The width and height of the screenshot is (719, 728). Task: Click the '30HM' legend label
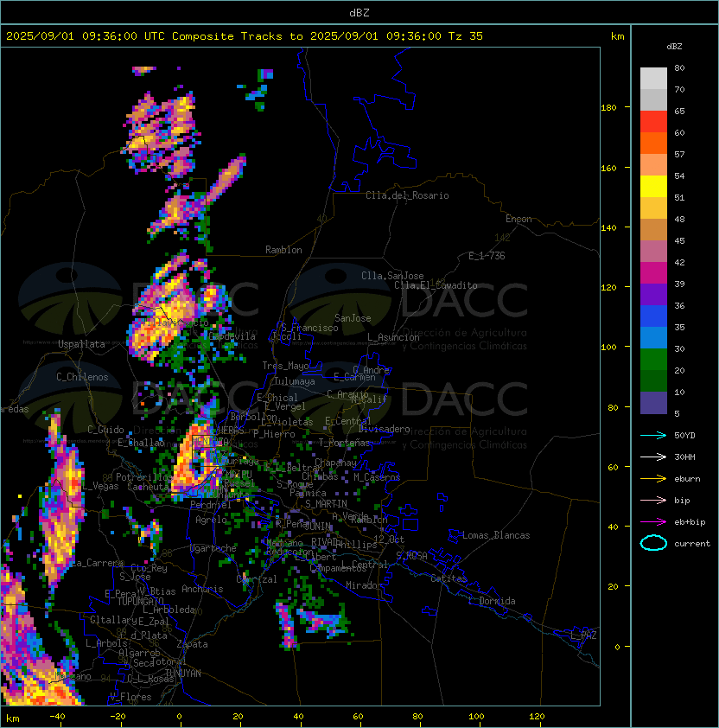pos(684,457)
